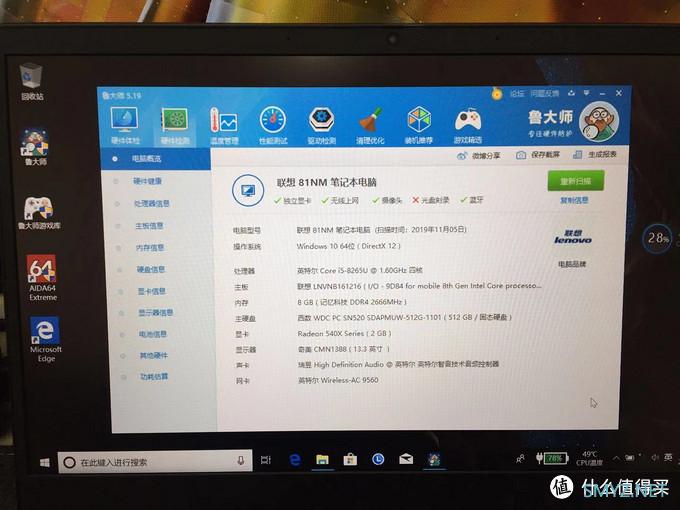
Task: Open the 回收站 Recycle Bin desktop icon
Action: 32,82
